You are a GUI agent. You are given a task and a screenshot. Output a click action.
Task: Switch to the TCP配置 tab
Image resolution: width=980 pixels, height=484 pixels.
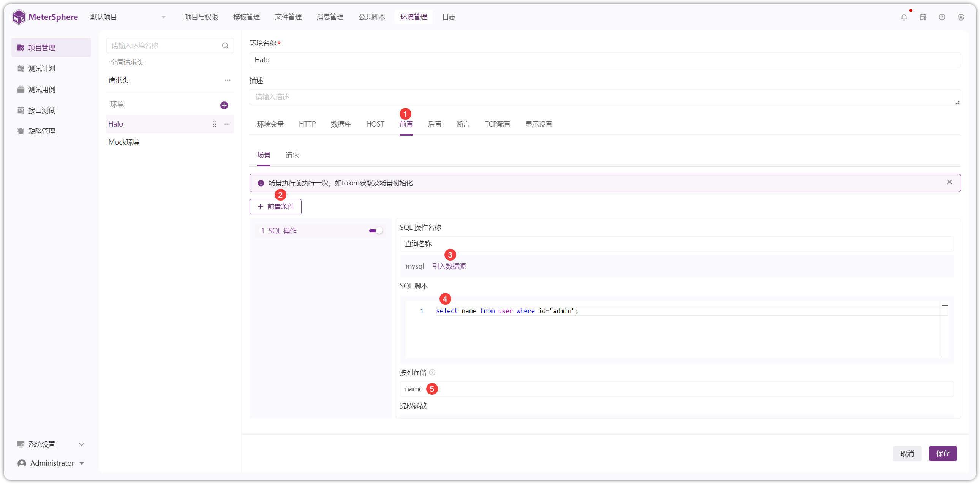[x=498, y=125]
